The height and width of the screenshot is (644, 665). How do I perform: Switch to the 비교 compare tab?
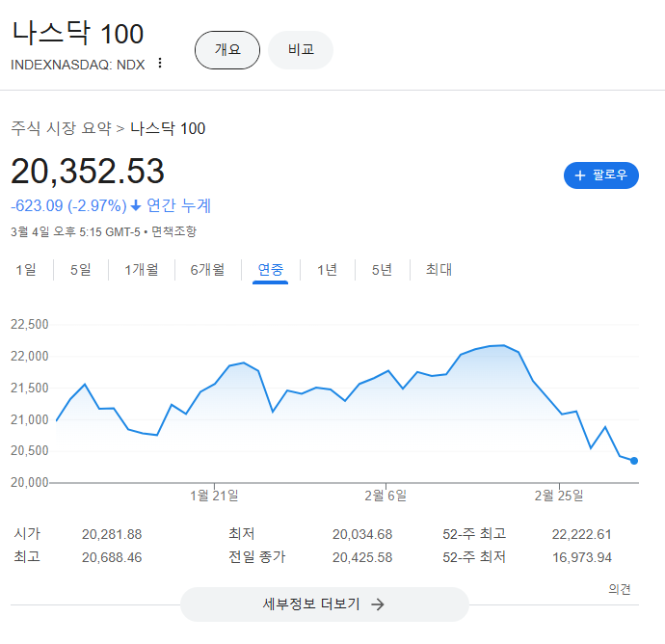pyautogui.click(x=301, y=50)
